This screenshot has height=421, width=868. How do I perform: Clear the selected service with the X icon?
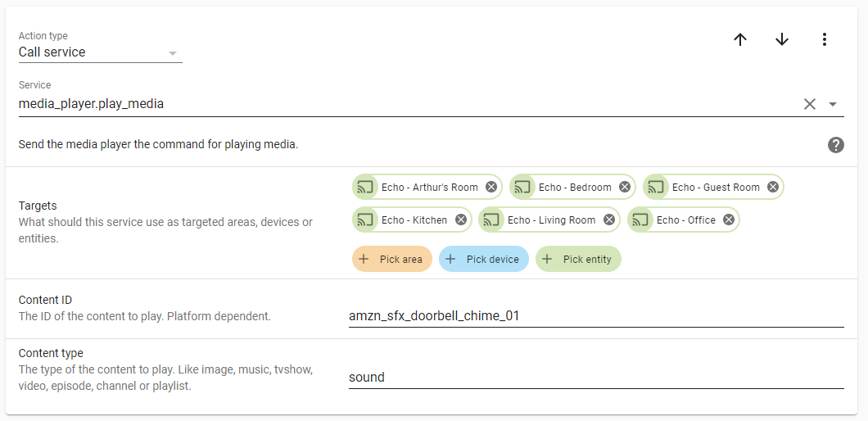809,104
